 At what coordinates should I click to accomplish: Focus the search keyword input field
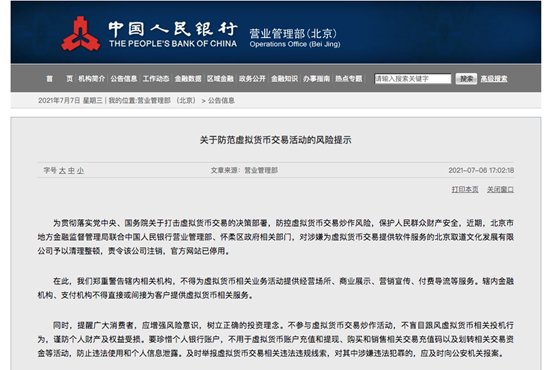click(x=413, y=79)
